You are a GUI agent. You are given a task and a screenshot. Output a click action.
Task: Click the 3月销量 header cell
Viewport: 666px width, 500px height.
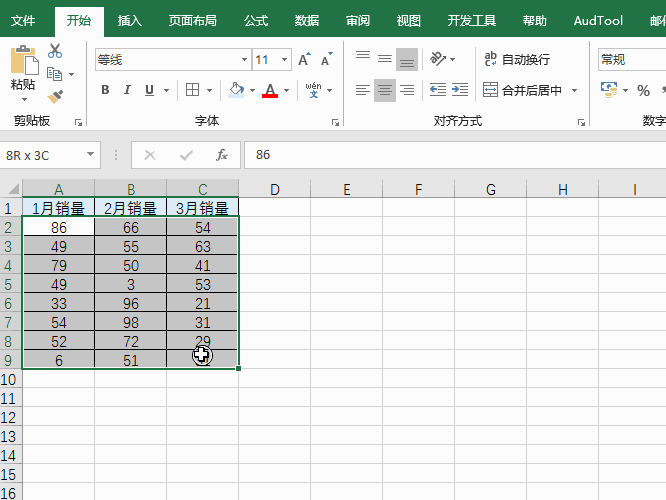[203, 208]
